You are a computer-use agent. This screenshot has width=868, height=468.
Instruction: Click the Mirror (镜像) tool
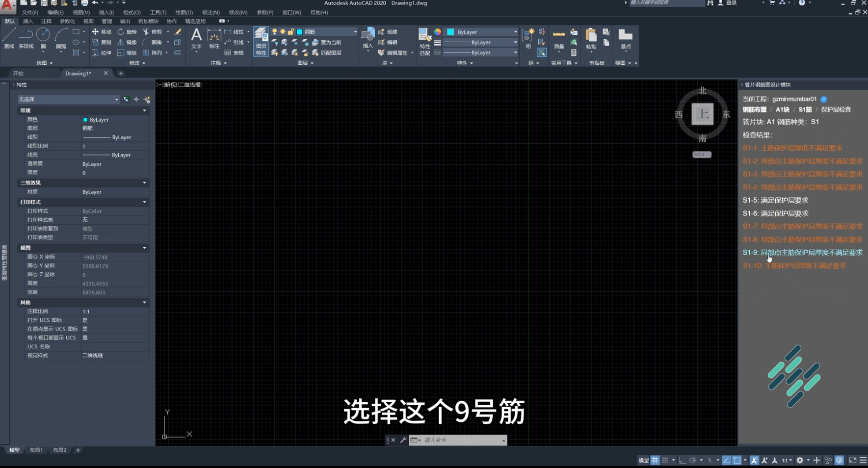coord(127,42)
